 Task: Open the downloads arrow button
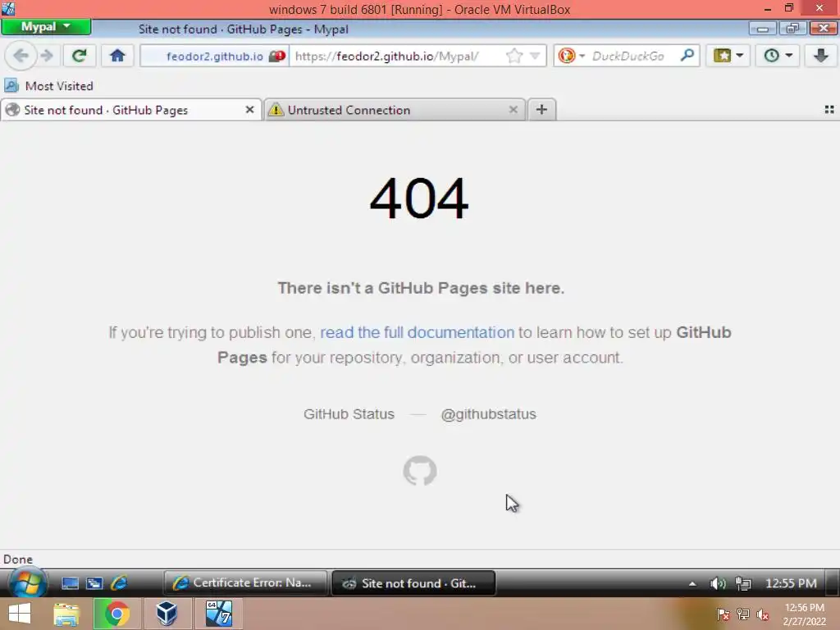(820, 56)
